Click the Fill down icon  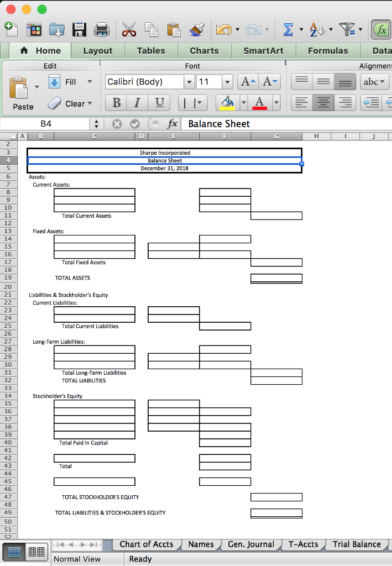(x=54, y=82)
